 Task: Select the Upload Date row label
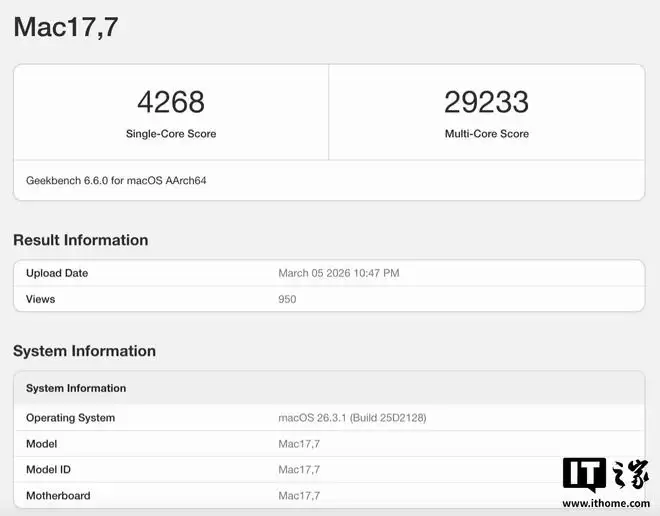tap(57, 273)
